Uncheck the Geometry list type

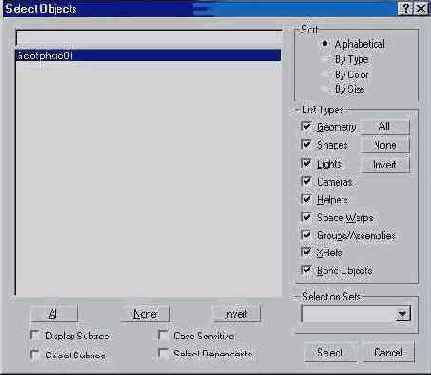[x=306, y=126]
